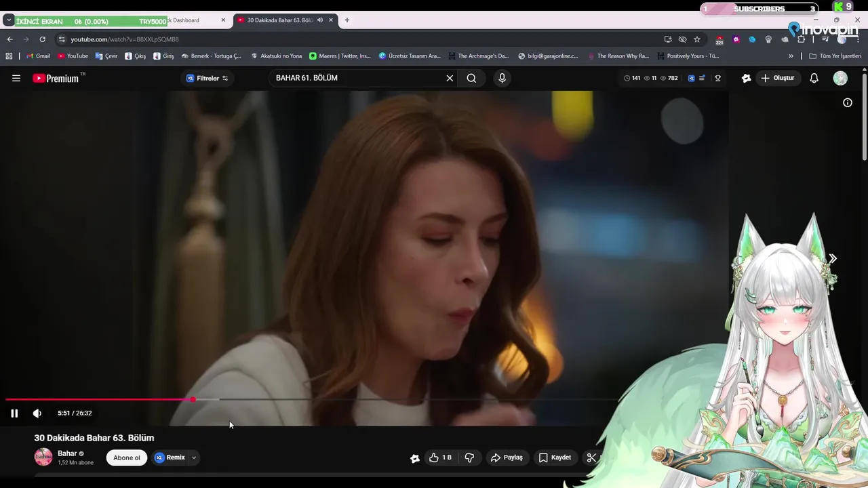
Task: Subscribe with the Abone ol button
Action: (x=127, y=457)
